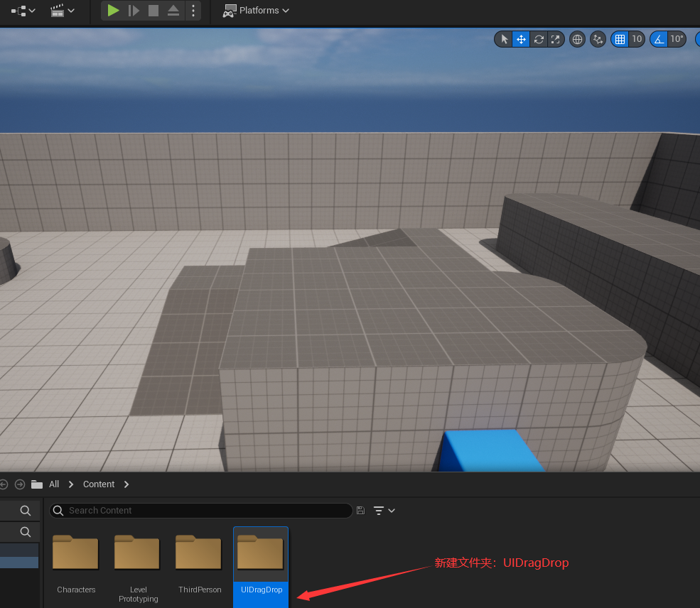
Task: Open the Platforms dropdown menu
Action: [257, 10]
